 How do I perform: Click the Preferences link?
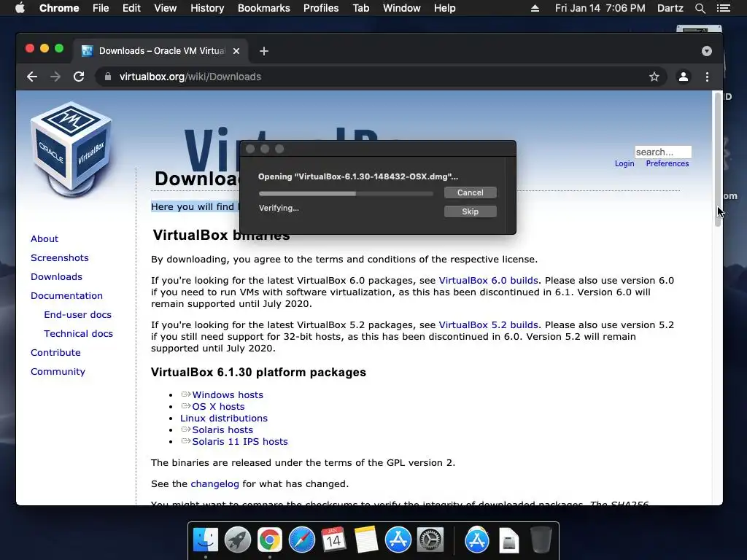click(x=667, y=163)
